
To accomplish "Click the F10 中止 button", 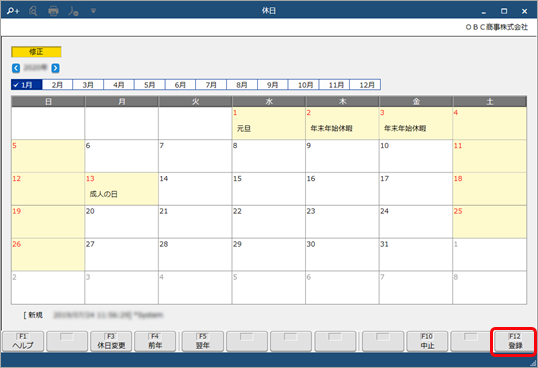I will point(427,341).
